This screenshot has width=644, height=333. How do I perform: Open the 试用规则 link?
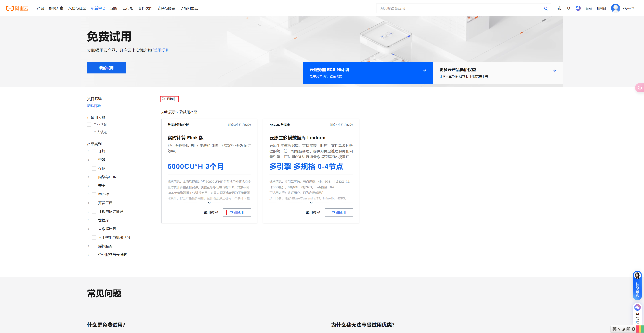161,50
